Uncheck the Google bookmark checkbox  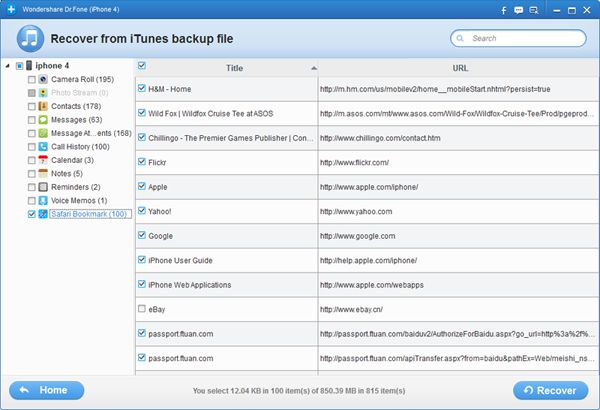(142, 235)
